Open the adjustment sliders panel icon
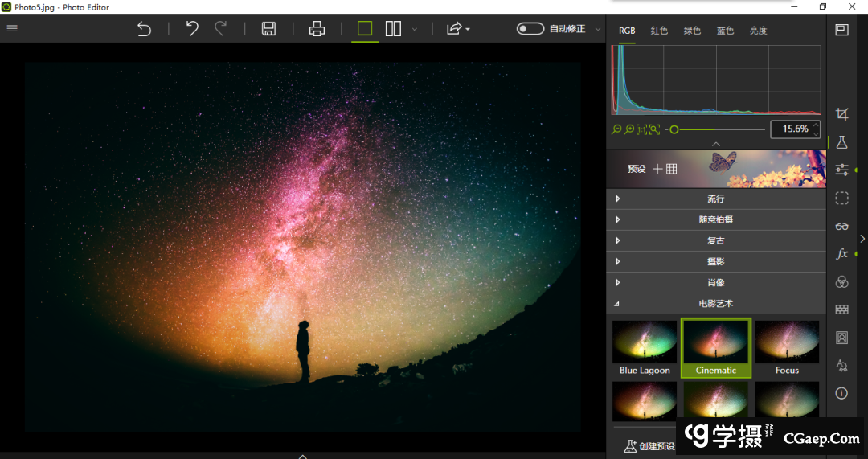Viewport: 868px width, 459px height. coord(841,170)
